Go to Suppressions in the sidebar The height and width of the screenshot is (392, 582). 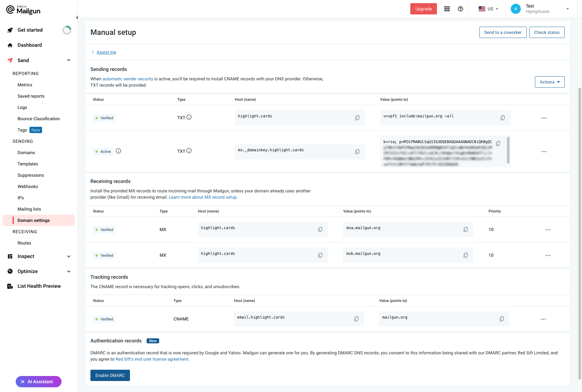[31, 175]
